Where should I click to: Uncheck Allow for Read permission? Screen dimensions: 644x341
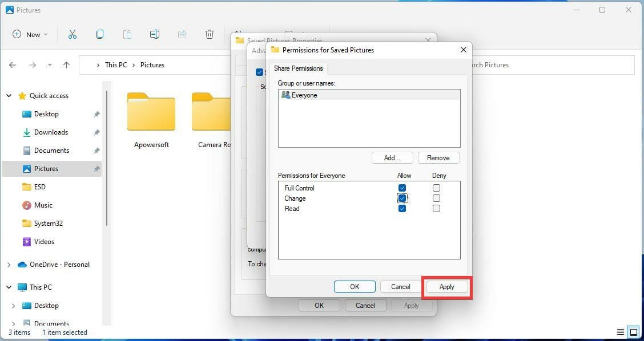(x=402, y=209)
